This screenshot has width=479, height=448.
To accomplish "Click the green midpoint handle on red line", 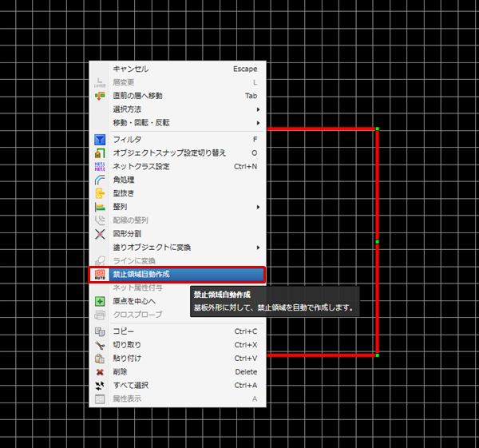I will coord(378,242).
